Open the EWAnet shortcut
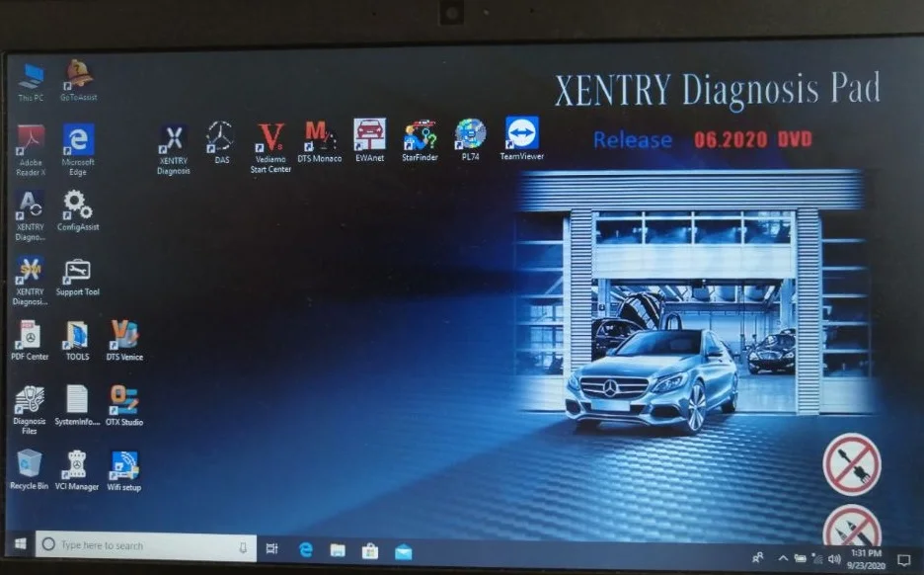924x575 pixels. coord(369,140)
